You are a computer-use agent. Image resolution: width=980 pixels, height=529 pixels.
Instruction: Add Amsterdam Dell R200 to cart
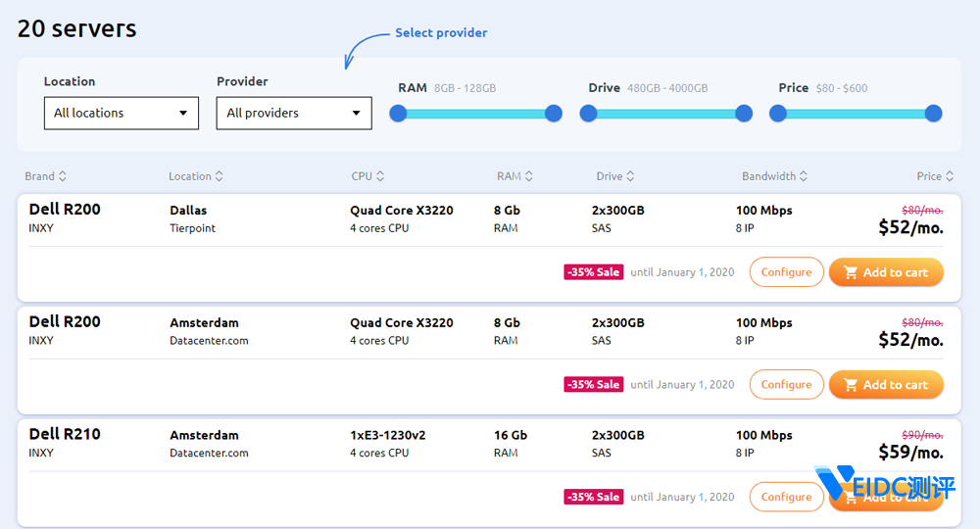pyautogui.click(x=886, y=385)
